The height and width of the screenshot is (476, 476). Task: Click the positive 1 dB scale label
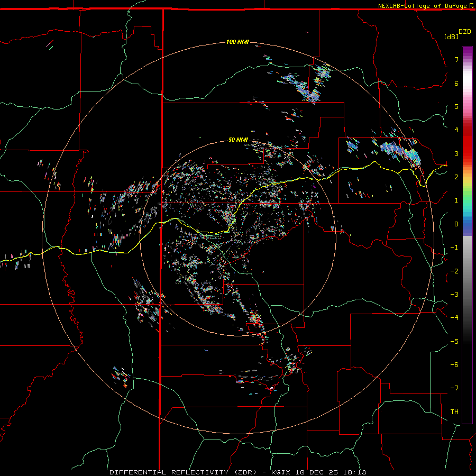pos(456,200)
